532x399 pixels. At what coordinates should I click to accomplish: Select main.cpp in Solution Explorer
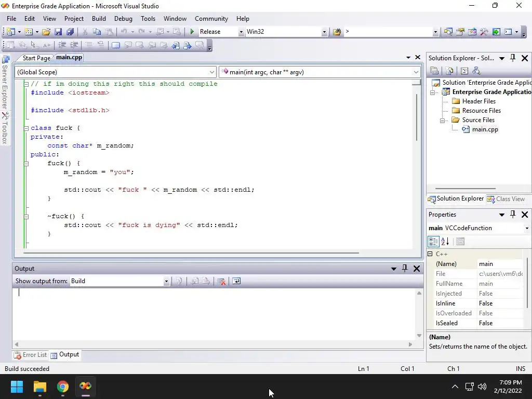pyautogui.click(x=485, y=129)
